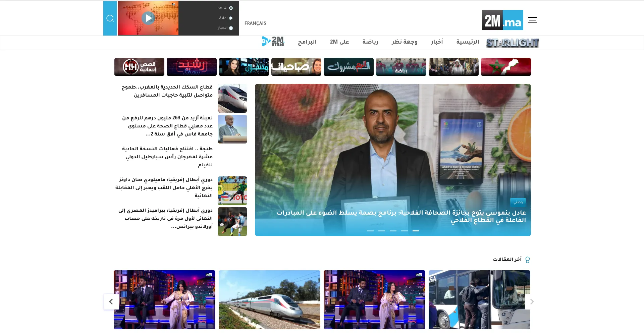
Task: Read the 263 مليون درهم headline
Action: point(167,126)
